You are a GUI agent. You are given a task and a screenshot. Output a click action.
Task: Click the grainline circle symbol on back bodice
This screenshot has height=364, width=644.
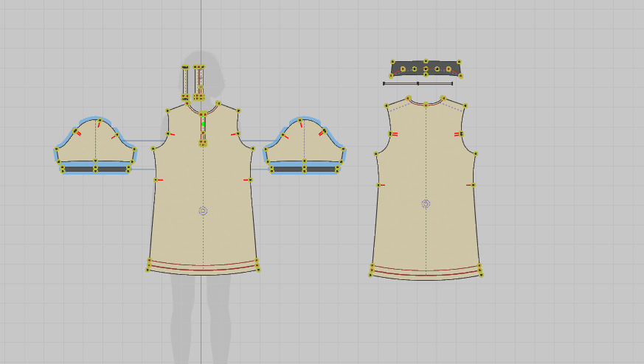point(426,203)
